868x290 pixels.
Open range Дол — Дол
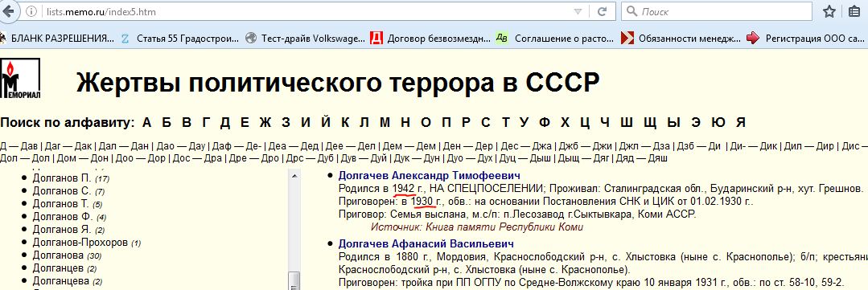pyautogui.click(x=24, y=158)
